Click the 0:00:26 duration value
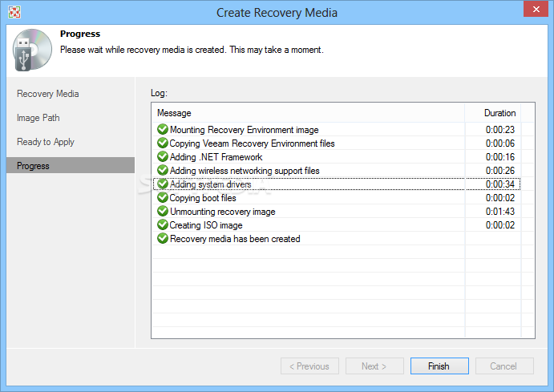 [x=500, y=171]
